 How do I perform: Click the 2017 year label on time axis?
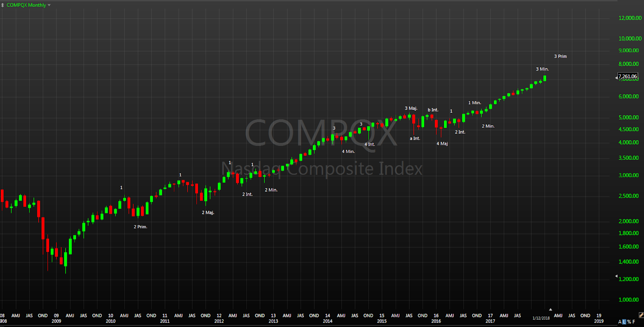[x=490, y=321]
